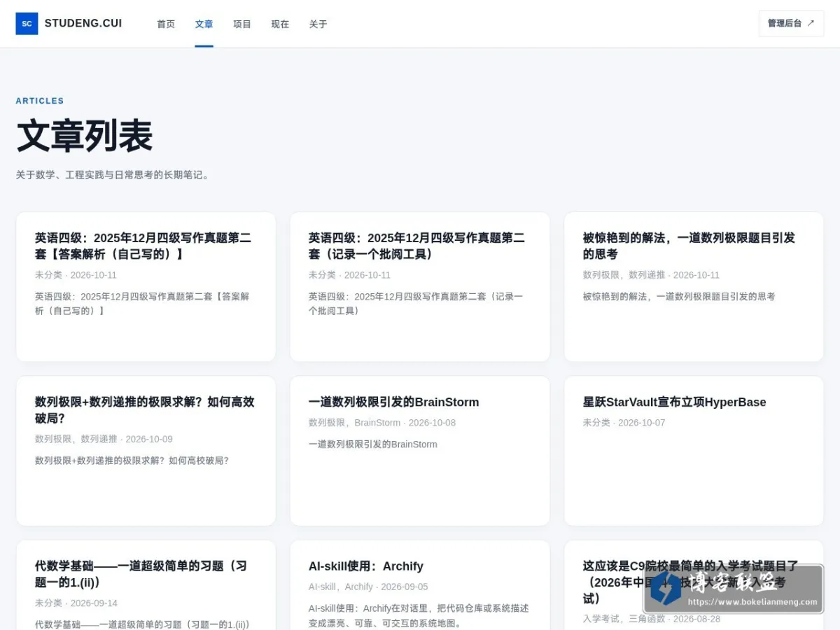Click the ARTICLES section label
This screenshot has height=630, width=840.
[x=40, y=101]
